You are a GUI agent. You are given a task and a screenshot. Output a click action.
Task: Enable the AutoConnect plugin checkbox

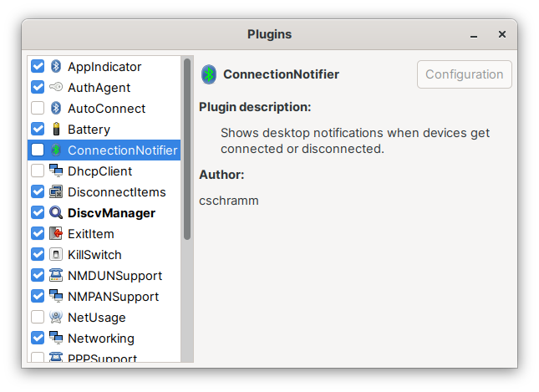[x=38, y=108]
